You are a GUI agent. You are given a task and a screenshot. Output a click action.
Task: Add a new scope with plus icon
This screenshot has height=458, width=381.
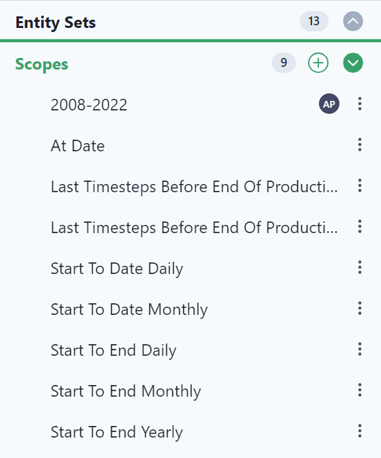[318, 63]
